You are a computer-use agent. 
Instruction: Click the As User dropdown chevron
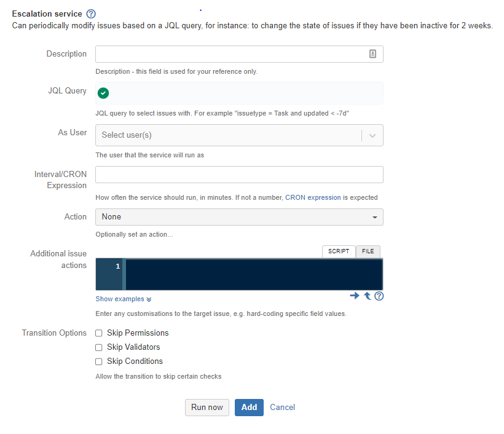[x=372, y=136]
